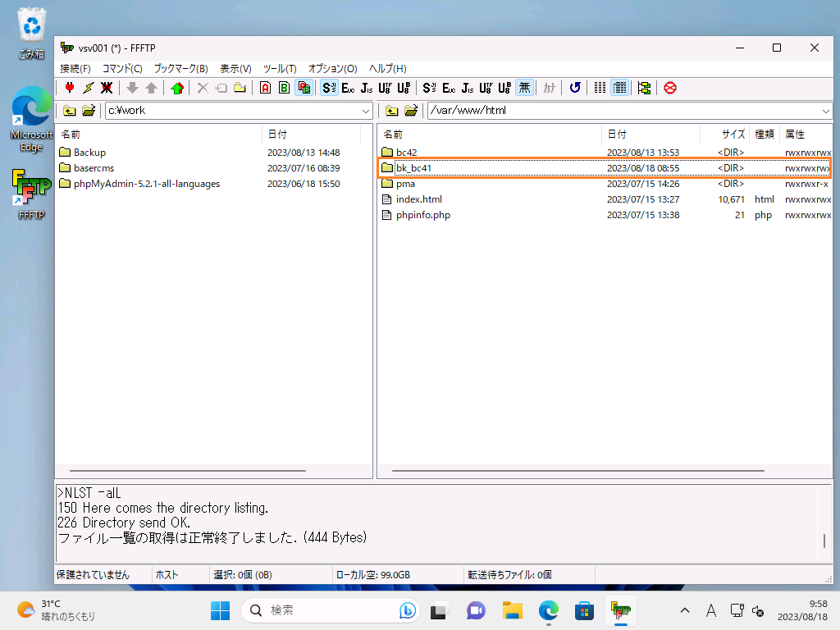Expand the remote path dropdown /var/www/html
Screen dimensions: 840x630
(x=825, y=111)
